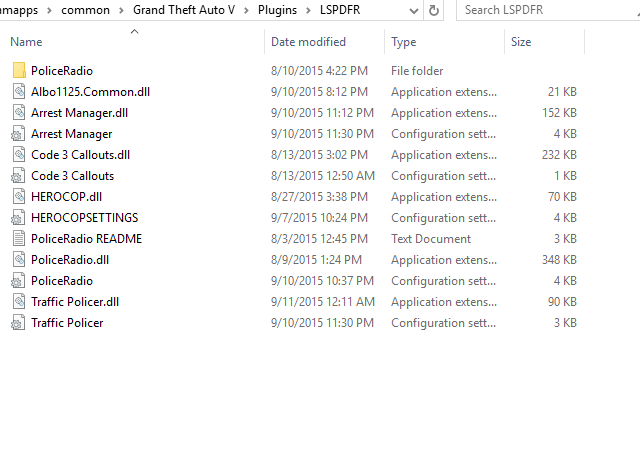Screen dimensions: 640x449
Task: Select the HEROCOPSETTINGS config icon
Action: coord(18,218)
